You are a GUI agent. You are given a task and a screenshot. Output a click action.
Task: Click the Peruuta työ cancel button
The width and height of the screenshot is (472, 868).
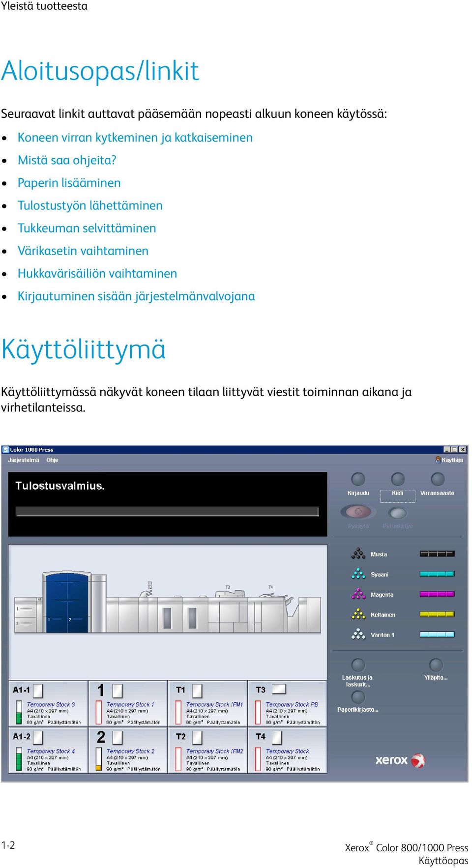[397, 513]
